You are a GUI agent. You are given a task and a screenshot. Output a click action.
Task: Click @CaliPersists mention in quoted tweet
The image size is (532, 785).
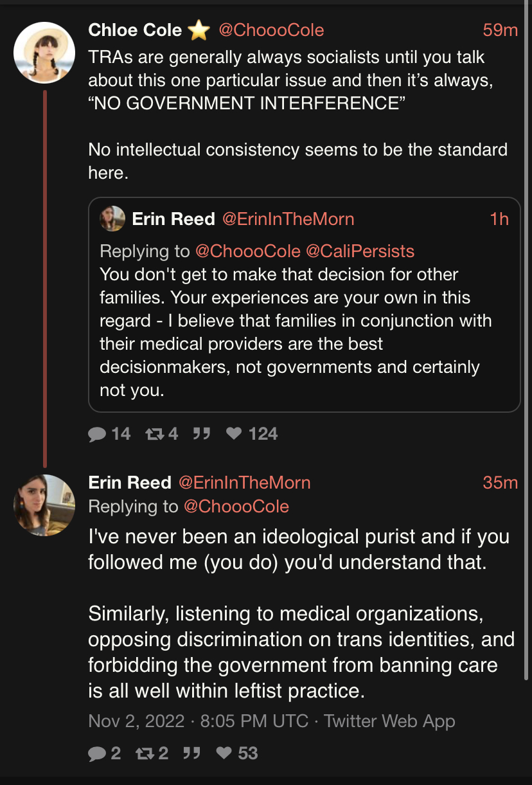[360, 250]
